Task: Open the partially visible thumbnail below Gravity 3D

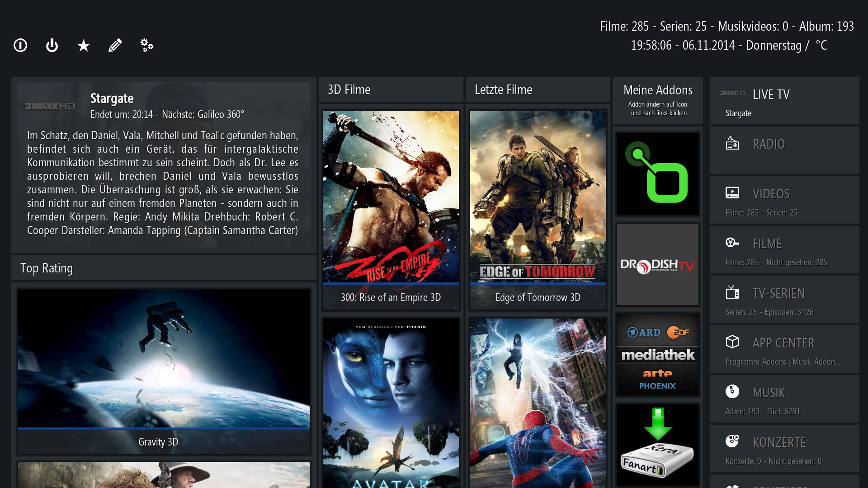Action: (164, 475)
